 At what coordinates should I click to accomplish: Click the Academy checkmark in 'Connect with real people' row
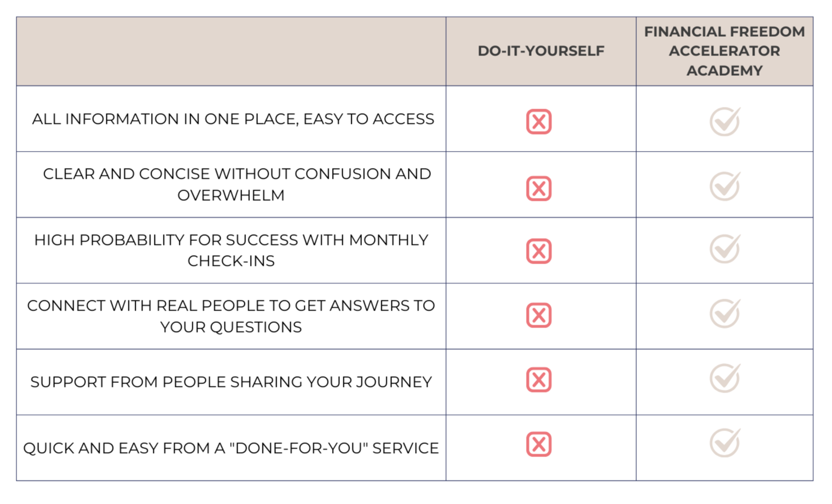[725, 313]
